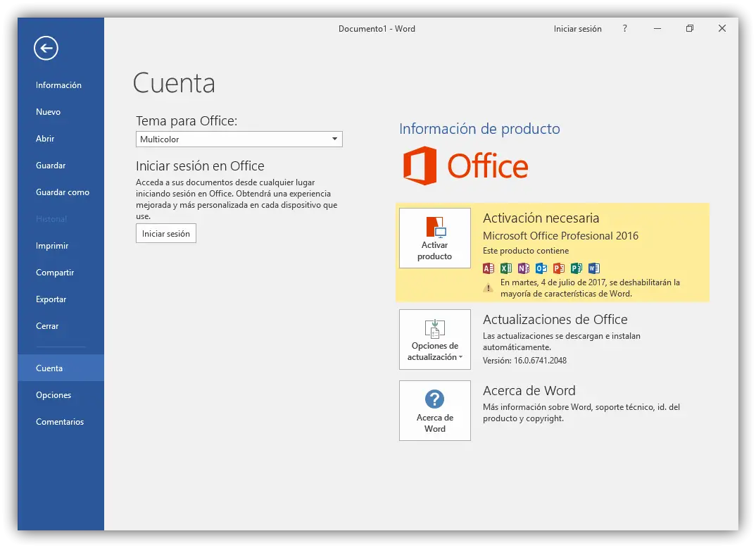Click Microsoft Office Profesional 2016 text
756x548 pixels.
[560, 236]
